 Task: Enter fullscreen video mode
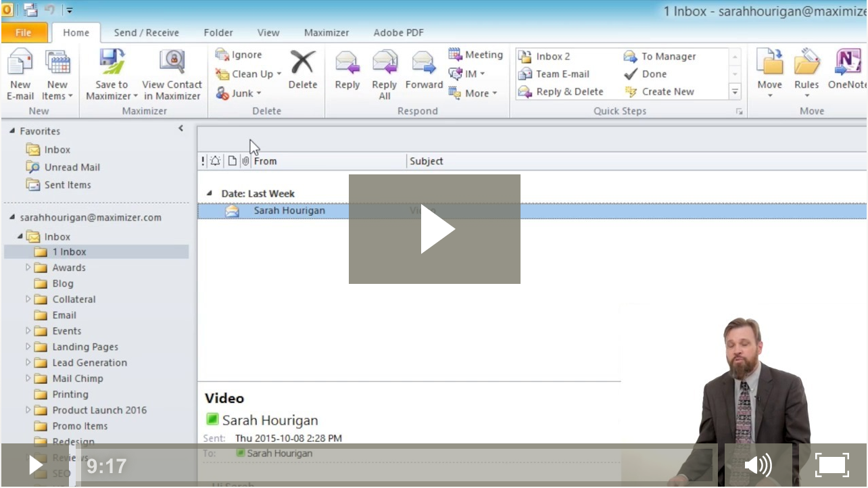click(x=832, y=465)
